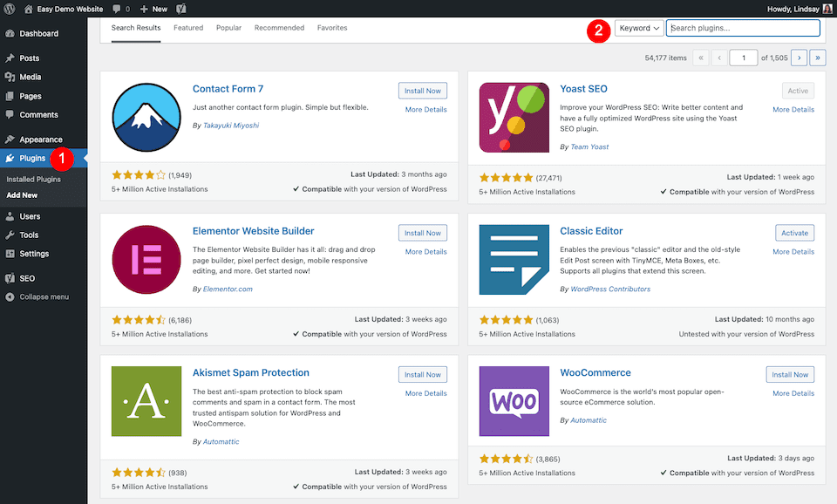Open the Media library from the sidebar
Viewport: 837px width, 504px height.
[31, 78]
